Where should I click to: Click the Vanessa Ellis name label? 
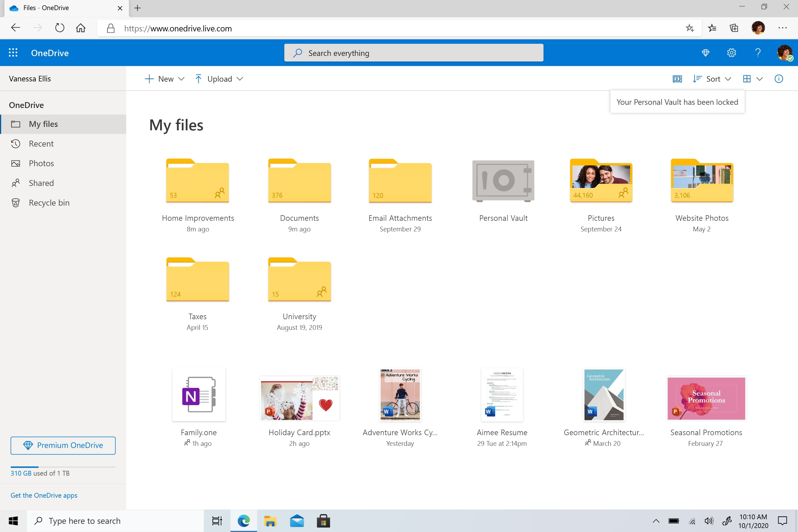tap(30, 79)
